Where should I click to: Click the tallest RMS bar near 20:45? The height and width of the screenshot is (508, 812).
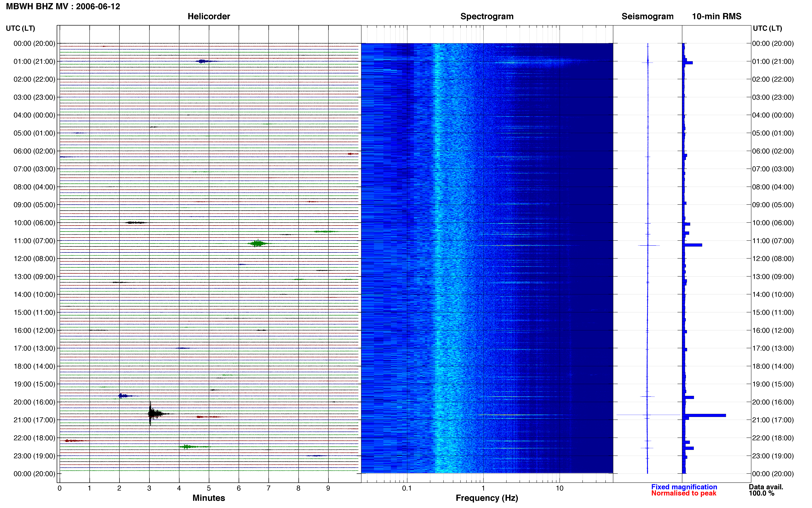click(x=704, y=415)
